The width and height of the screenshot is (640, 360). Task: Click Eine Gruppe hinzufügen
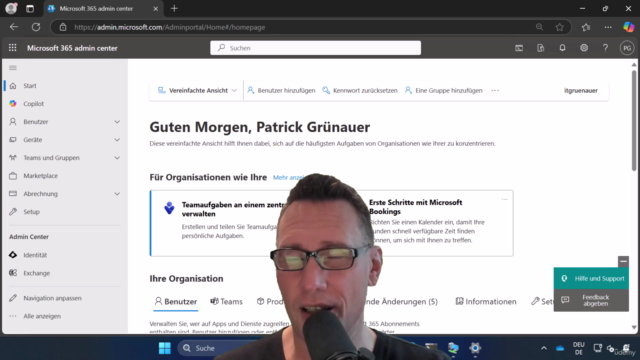click(x=443, y=90)
